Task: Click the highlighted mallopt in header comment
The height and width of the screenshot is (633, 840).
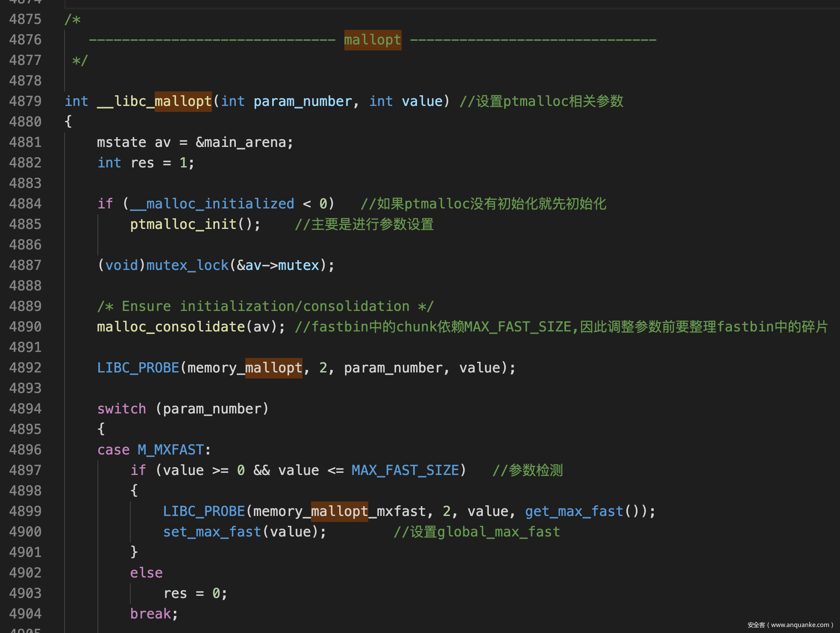Action: tap(372, 40)
